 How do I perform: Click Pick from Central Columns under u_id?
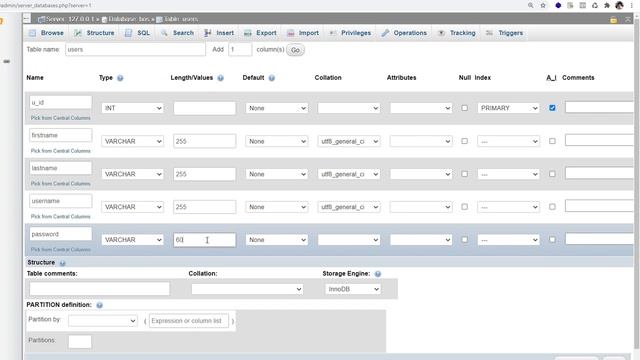pyautogui.click(x=60, y=118)
